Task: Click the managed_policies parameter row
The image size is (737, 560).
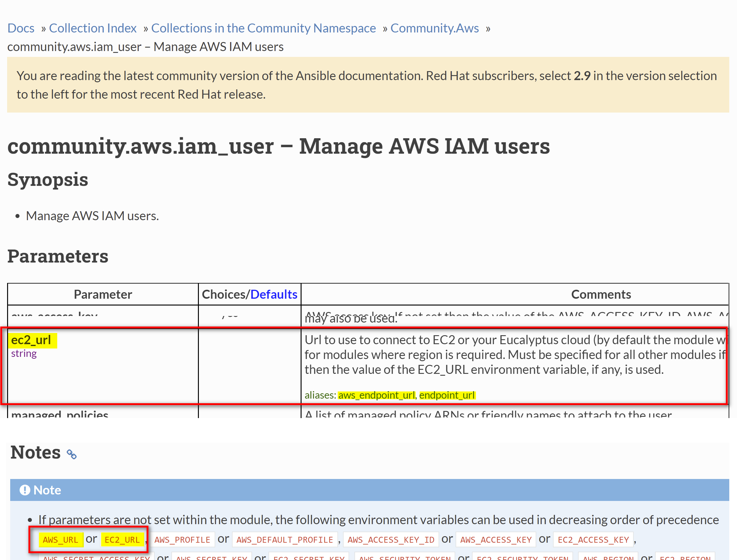Action: point(60,414)
